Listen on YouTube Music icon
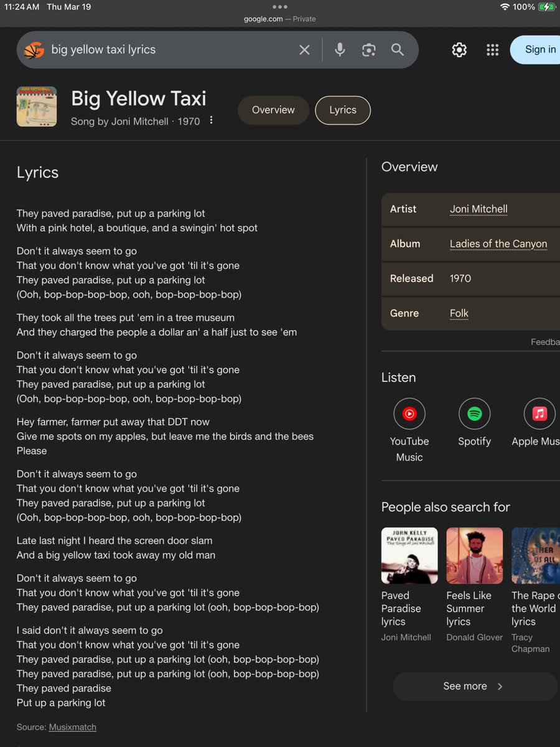560x747 pixels. (409, 413)
